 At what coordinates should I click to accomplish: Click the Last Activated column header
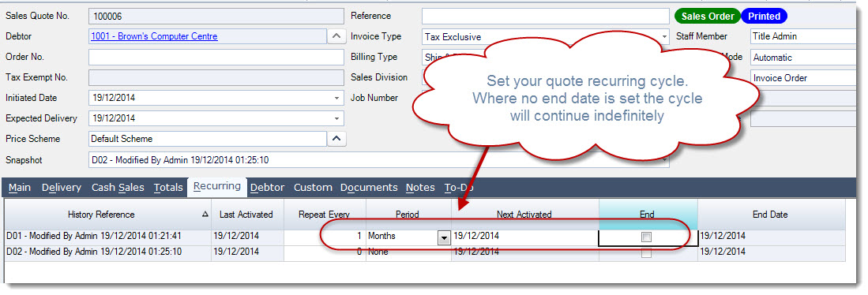[247, 215]
